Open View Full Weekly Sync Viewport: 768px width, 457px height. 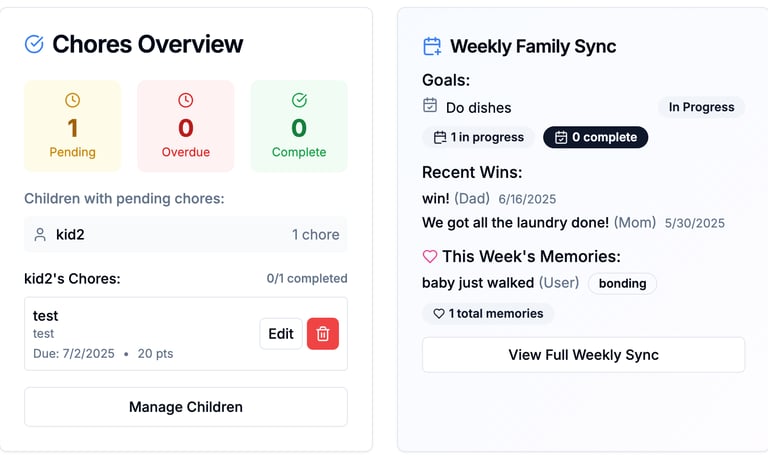click(x=583, y=355)
